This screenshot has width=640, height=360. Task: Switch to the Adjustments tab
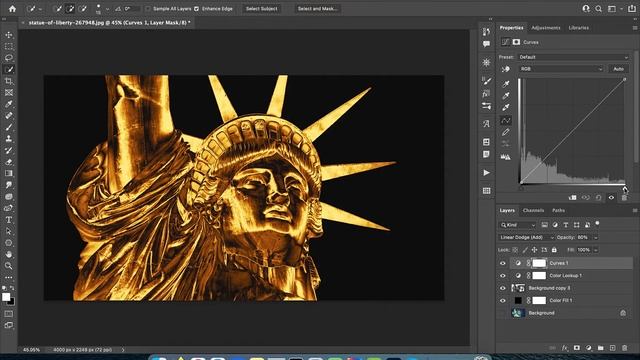click(x=546, y=28)
